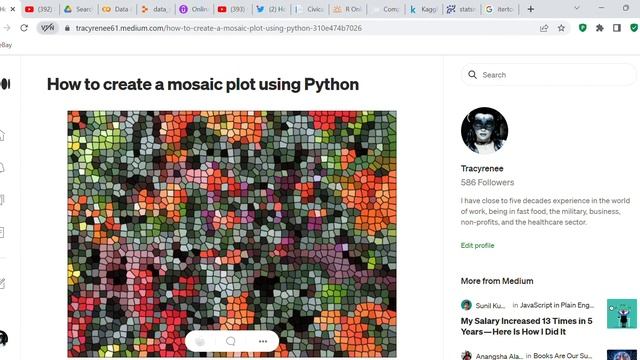
Task: Open Lists via the sidebar bookmarks icon
Action: click(x=2, y=200)
